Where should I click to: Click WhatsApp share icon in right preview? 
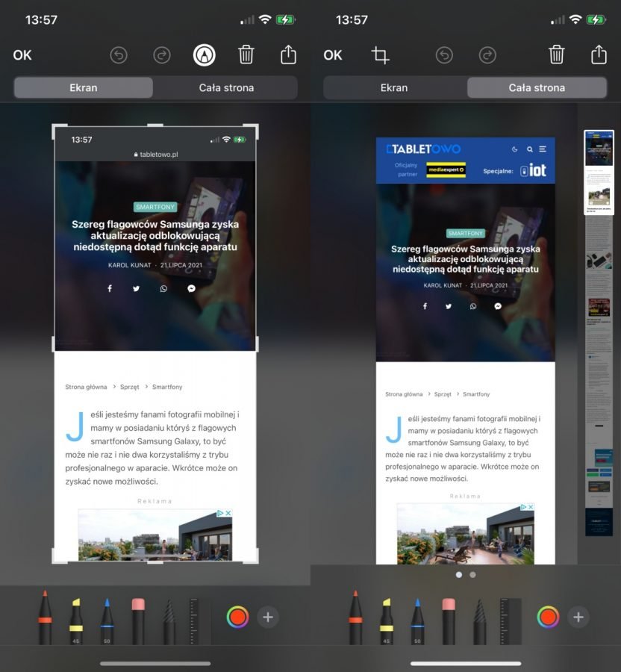pyautogui.click(x=472, y=306)
